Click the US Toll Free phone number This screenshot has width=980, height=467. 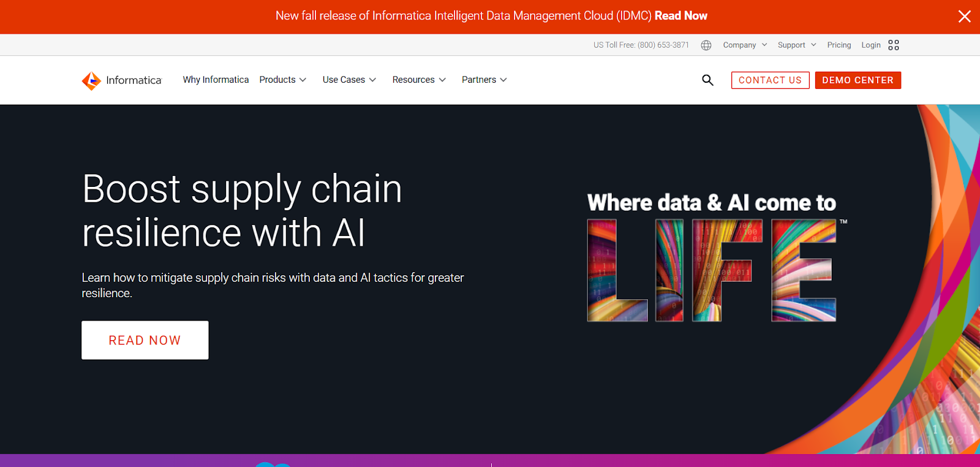tap(641, 45)
